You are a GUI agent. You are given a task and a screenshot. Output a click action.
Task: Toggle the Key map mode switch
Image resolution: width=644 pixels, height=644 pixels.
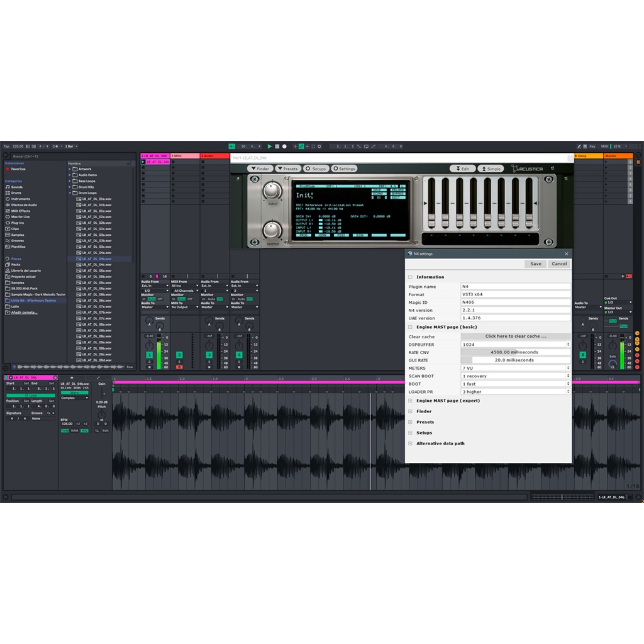point(592,147)
